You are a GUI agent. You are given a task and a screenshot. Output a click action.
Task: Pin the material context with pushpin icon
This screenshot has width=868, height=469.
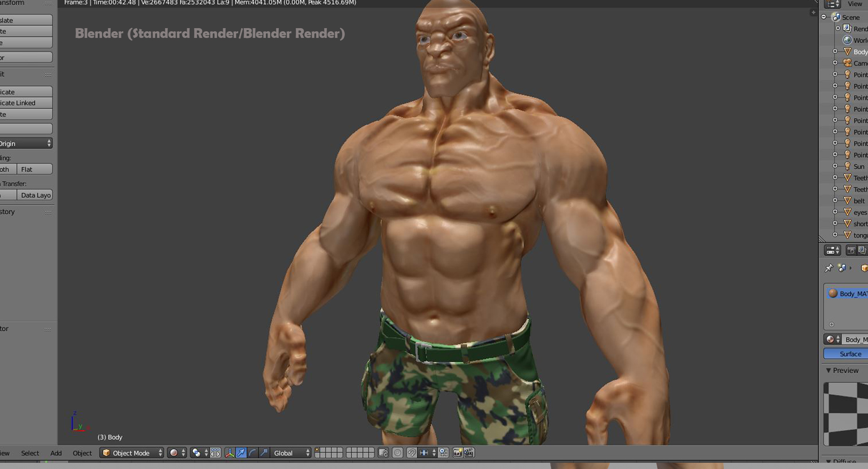pyautogui.click(x=829, y=268)
